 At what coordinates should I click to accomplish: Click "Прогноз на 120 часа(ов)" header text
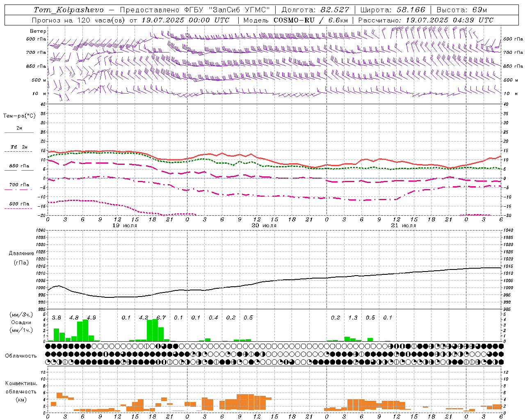79,20
